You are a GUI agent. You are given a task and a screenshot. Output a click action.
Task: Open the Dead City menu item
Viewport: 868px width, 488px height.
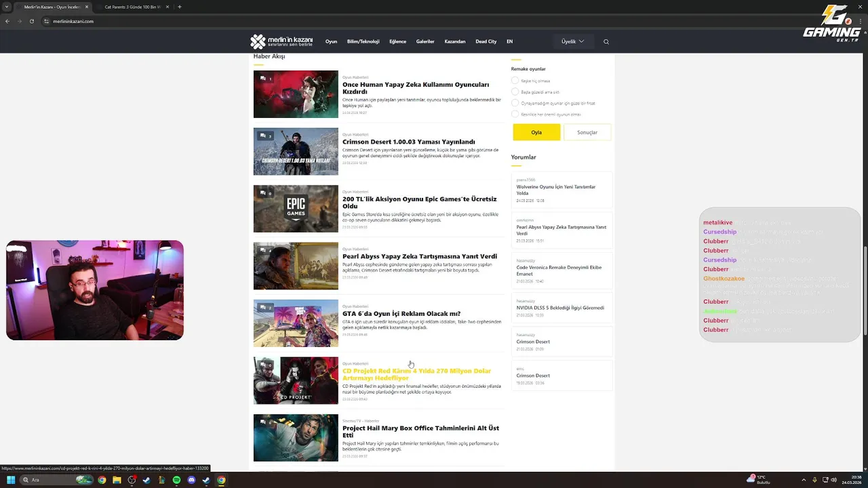(486, 41)
